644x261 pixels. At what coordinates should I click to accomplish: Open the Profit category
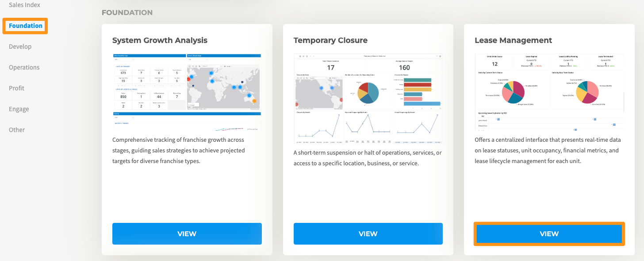(16, 88)
